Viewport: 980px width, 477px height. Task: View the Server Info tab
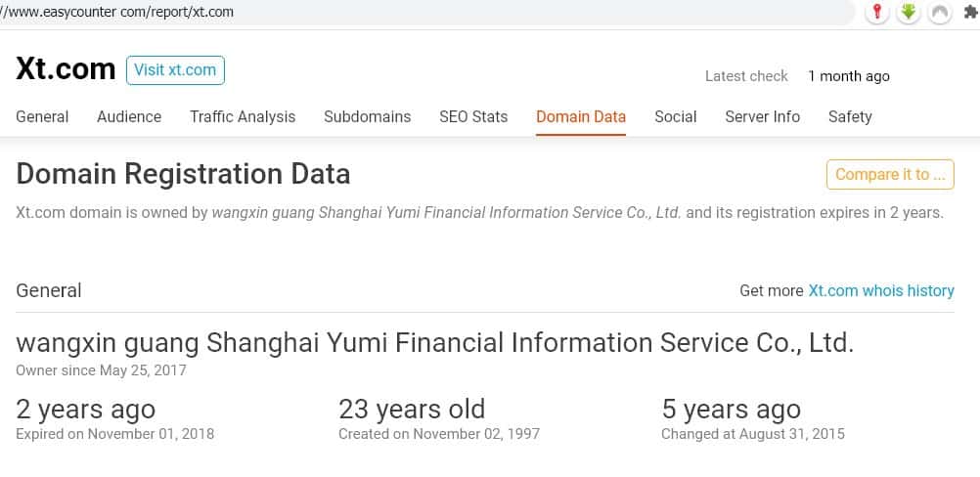762,116
